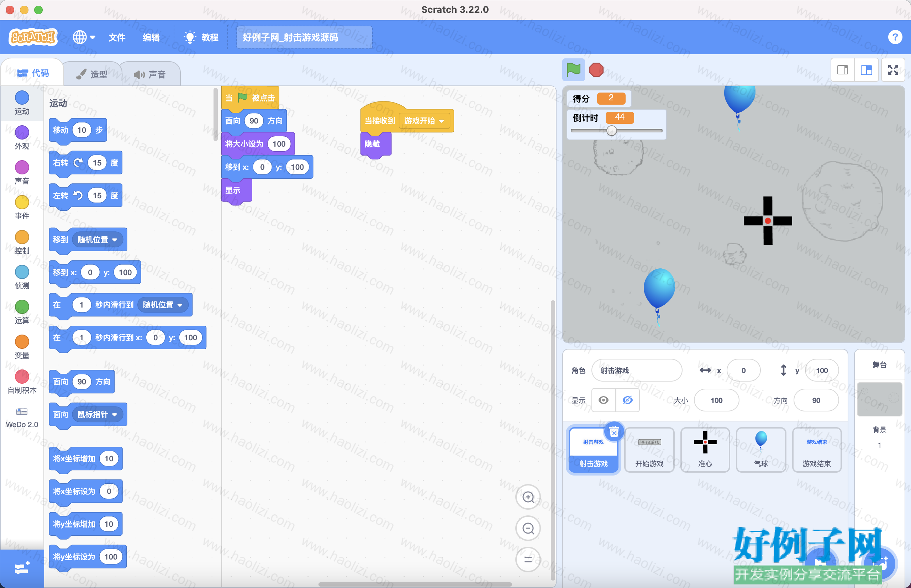Open the Scratch logo home
The image size is (911, 588).
tap(33, 37)
